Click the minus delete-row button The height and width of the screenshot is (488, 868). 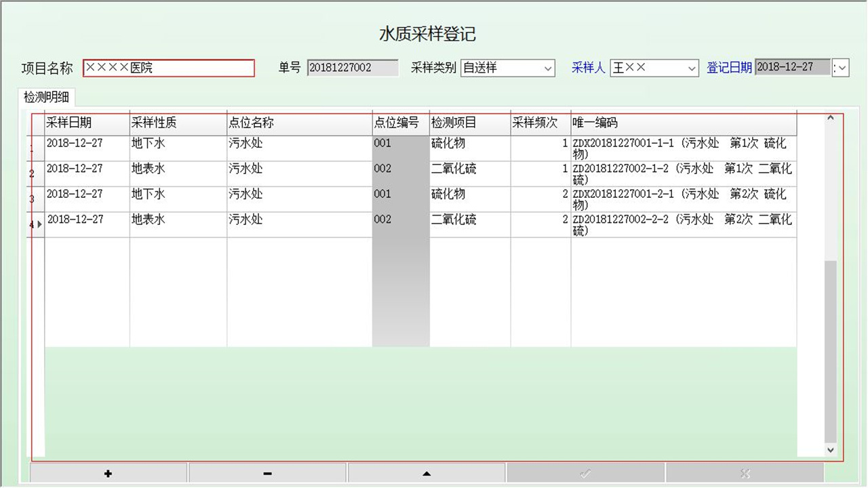(267, 474)
